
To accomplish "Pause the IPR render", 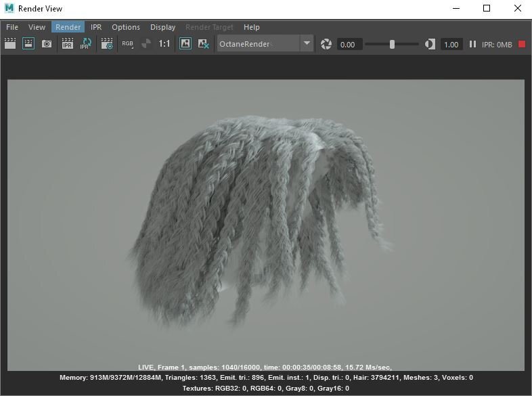I will click(472, 44).
